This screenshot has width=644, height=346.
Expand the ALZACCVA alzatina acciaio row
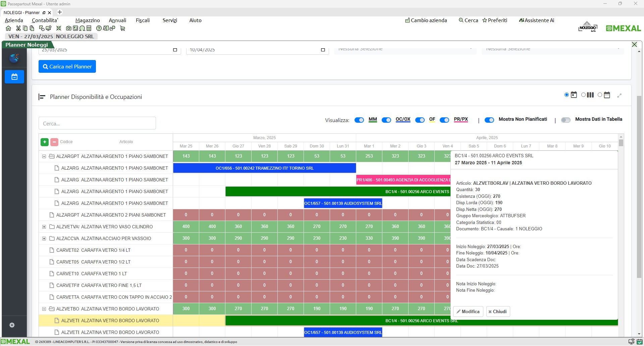point(44,239)
